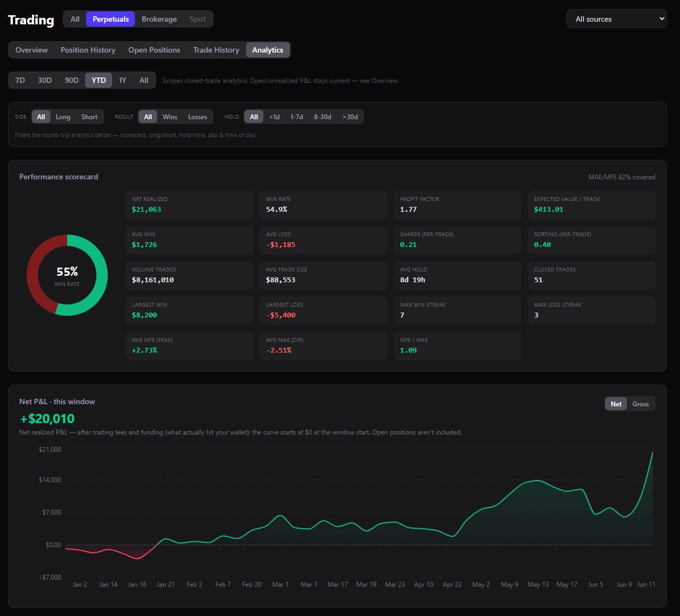
Task: Filter hold time under 1d
Action: click(274, 117)
